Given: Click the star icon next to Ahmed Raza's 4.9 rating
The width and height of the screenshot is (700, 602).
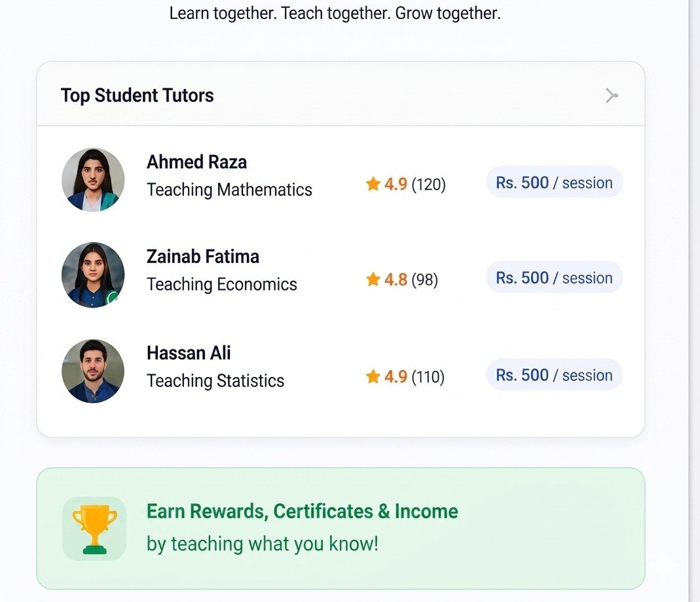Looking at the screenshot, I should pyautogui.click(x=373, y=183).
